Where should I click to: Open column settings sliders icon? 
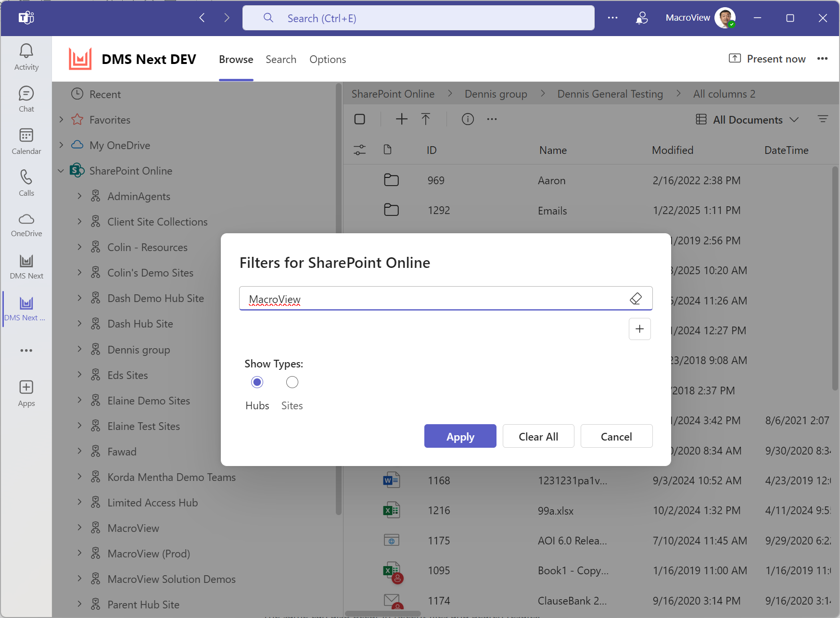[x=359, y=150]
